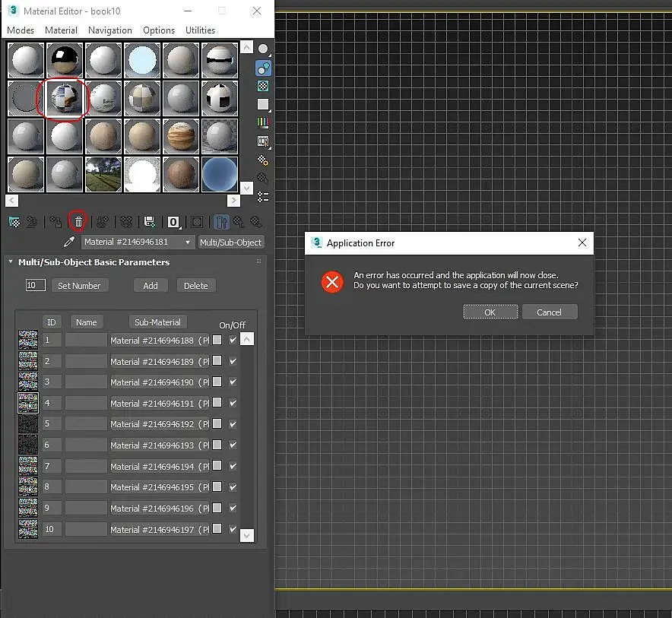
Task: Open the Navigation menu
Action: [110, 30]
